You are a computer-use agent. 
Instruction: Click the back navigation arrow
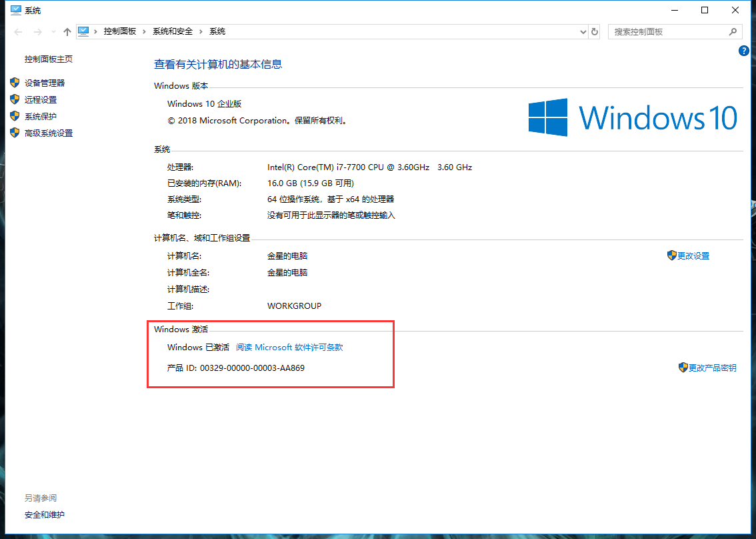point(17,31)
